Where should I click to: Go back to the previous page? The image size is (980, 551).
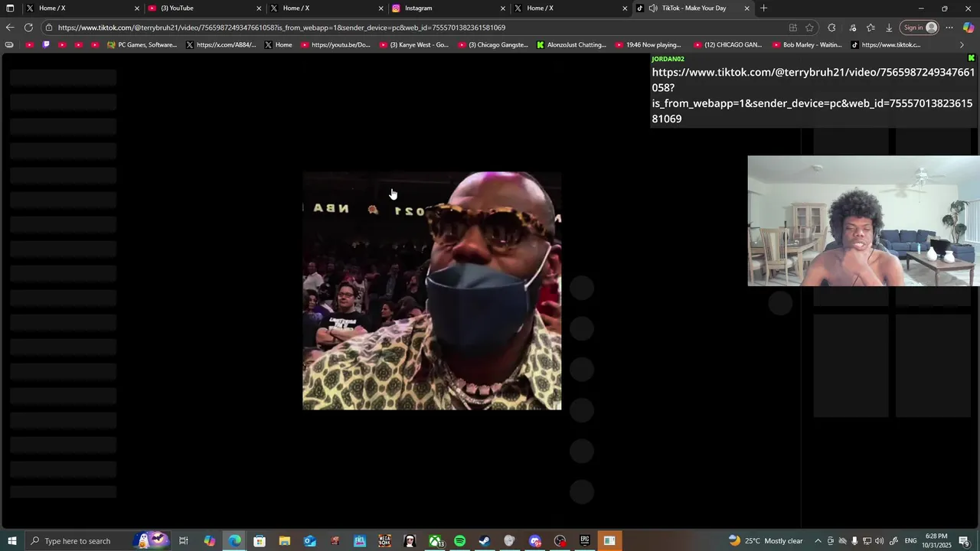click(9, 28)
